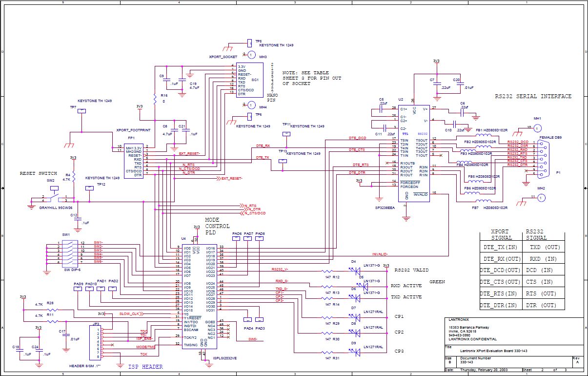Click the U2 component designator
Image resolution: width=588 pixels, height=376 pixels.
point(401,99)
